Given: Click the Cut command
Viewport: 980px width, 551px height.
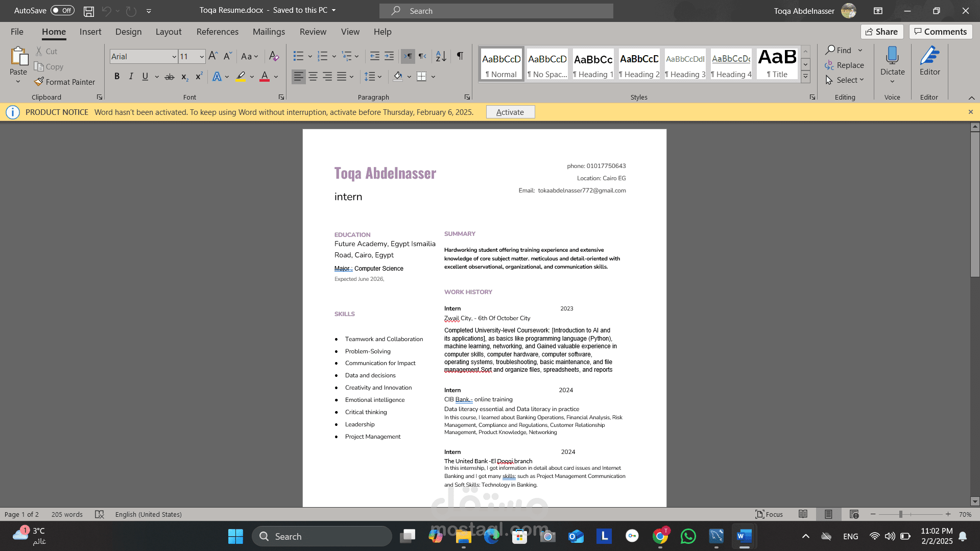Looking at the screenshot, I should coord(46,51).
